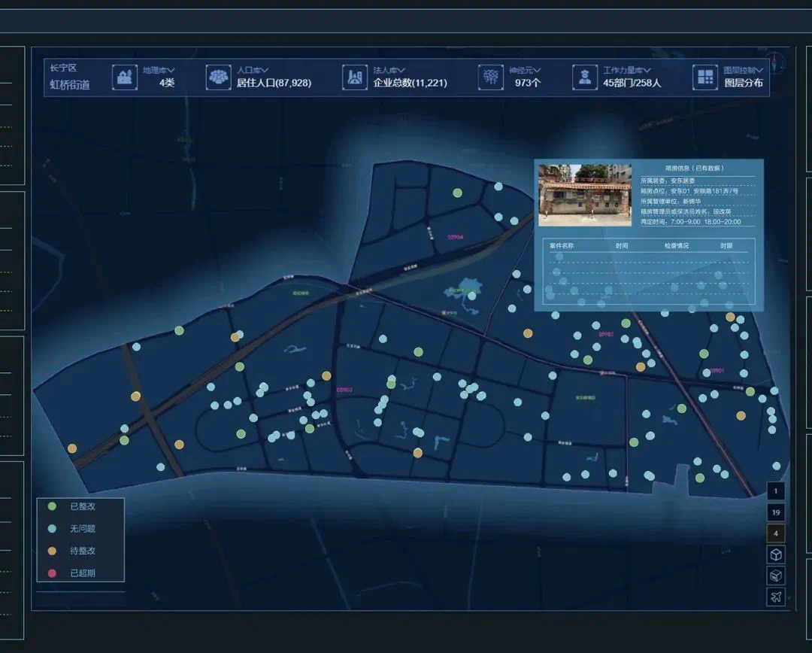Expand the 人口库 dropdown chevron
The height and width of the screenshot is (653, 812).
(265, 70)
